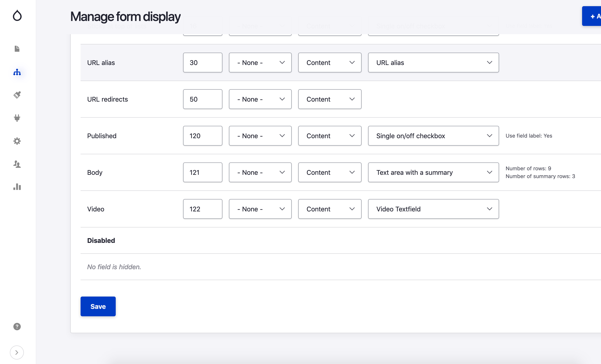Click the Drupal drop logo

point(17,16)
